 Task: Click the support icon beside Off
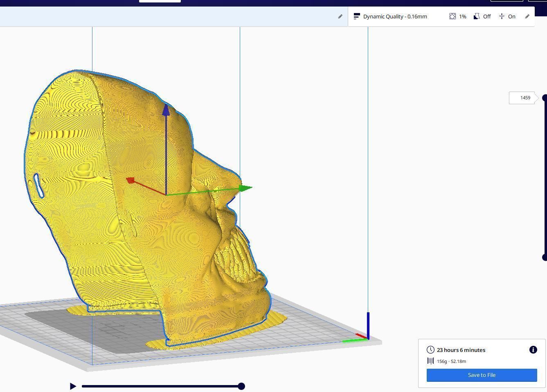point(477,16)
